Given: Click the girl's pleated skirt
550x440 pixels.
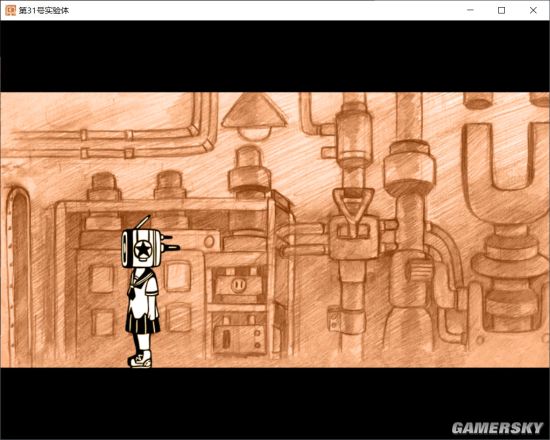Looking at the screenshot, I should [143, 321].
